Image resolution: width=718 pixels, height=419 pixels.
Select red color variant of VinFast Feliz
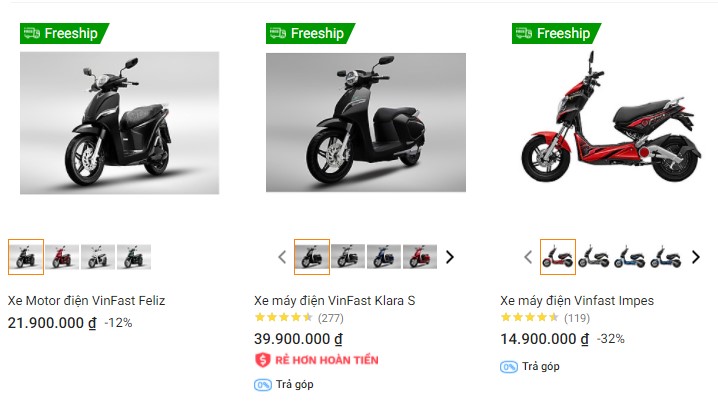click(x=62, y=257)
